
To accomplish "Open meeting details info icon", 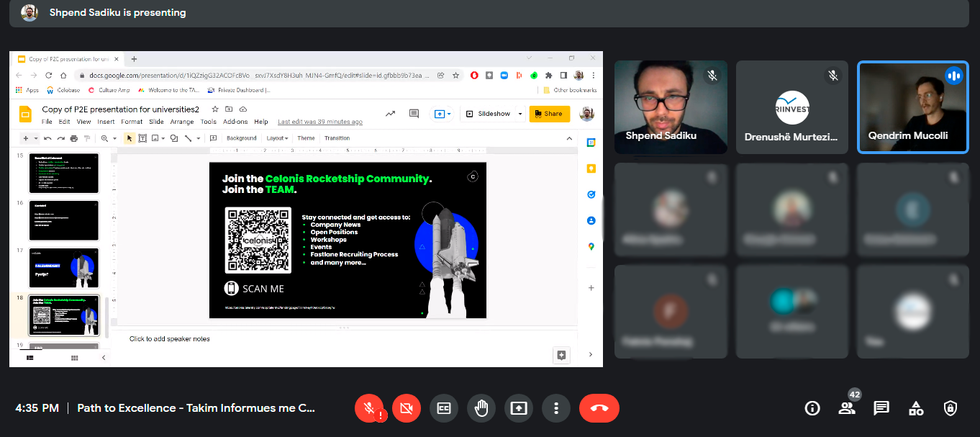I will 812,408.
